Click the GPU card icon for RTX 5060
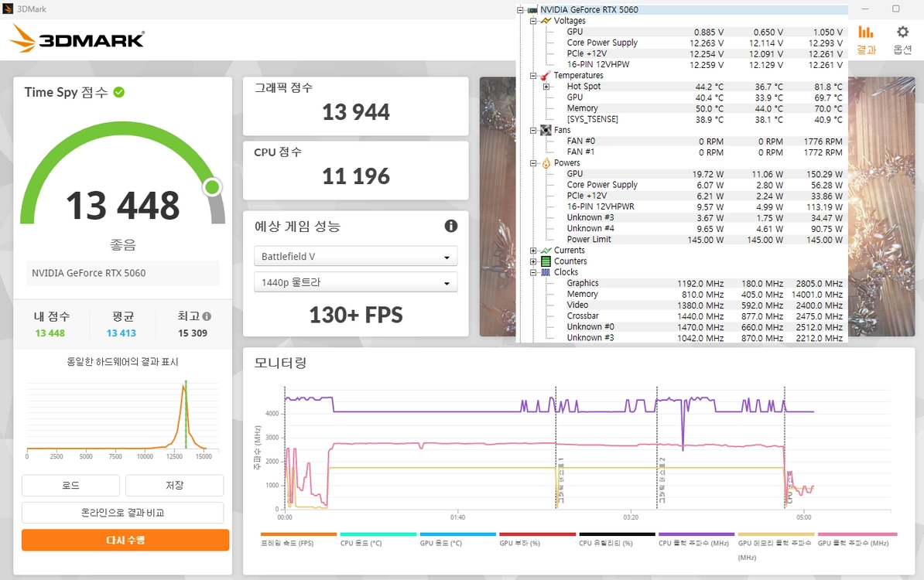Image resolution: width=924 pixels, height=580 pixels. tap(532, 9)
